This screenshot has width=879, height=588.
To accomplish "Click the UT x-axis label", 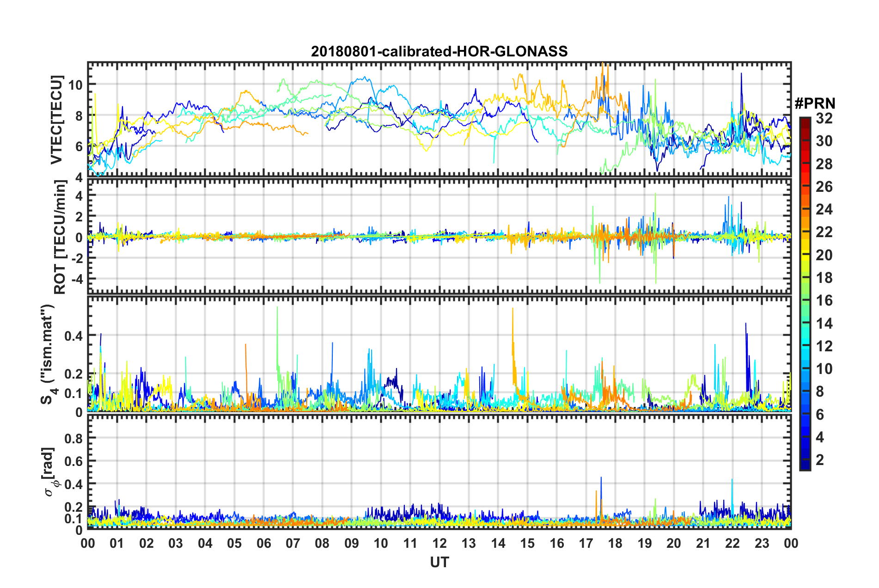I will 439,562.
